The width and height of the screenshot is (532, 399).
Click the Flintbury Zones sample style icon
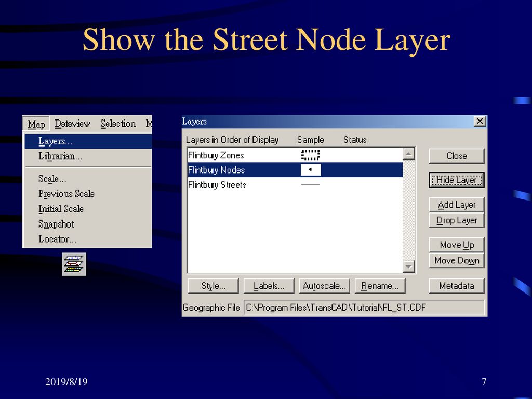(311, 155)
